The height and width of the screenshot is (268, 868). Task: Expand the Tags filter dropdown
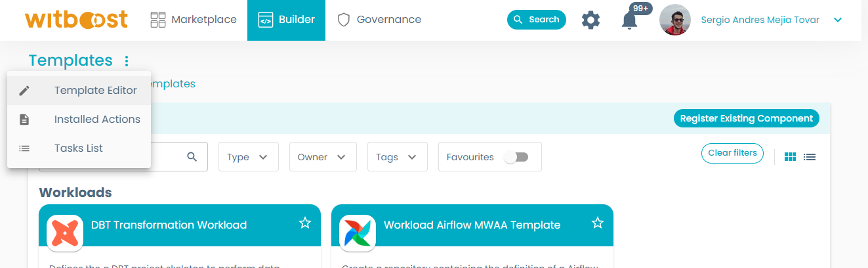[x=397, y=157]
